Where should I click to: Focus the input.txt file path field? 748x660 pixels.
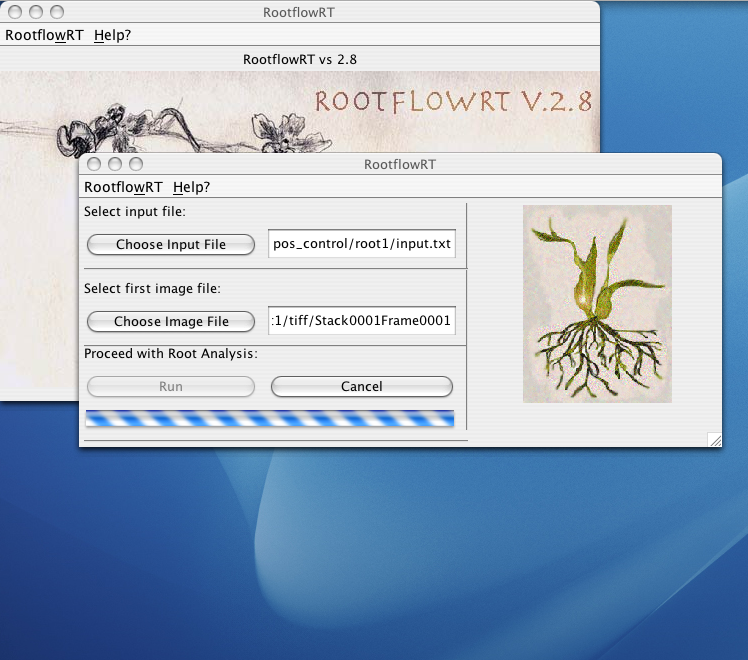[362, 244]
